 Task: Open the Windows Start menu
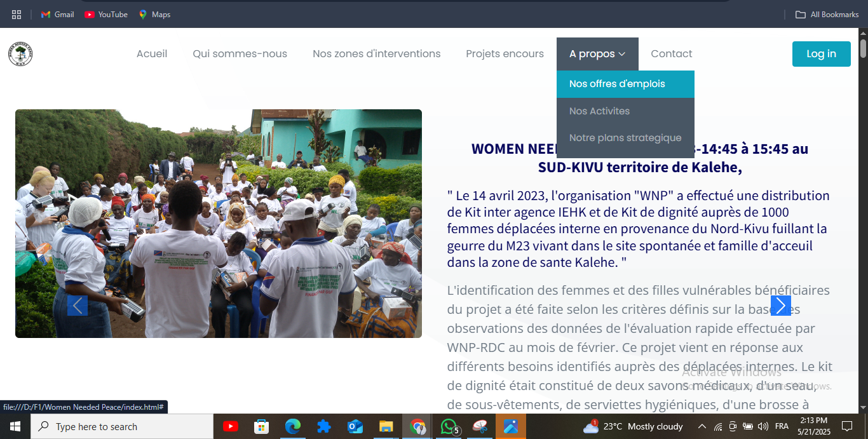(15, 426)
